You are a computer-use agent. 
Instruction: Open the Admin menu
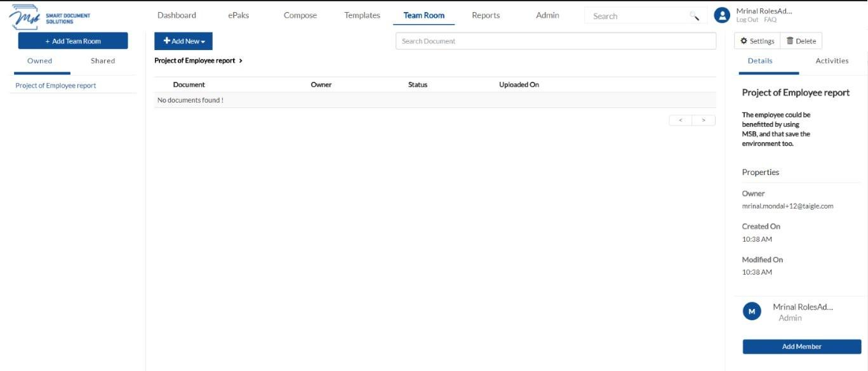(547, 15)
